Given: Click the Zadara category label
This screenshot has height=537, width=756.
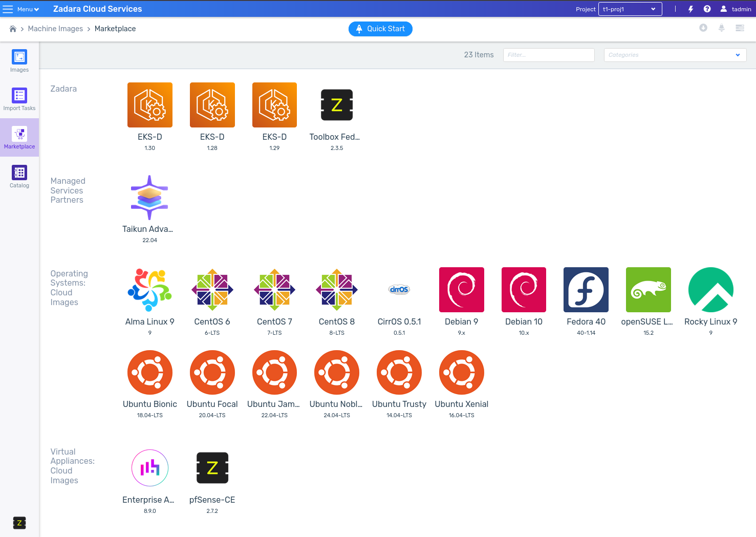Looking at the screenshot, I should [63, 89].
